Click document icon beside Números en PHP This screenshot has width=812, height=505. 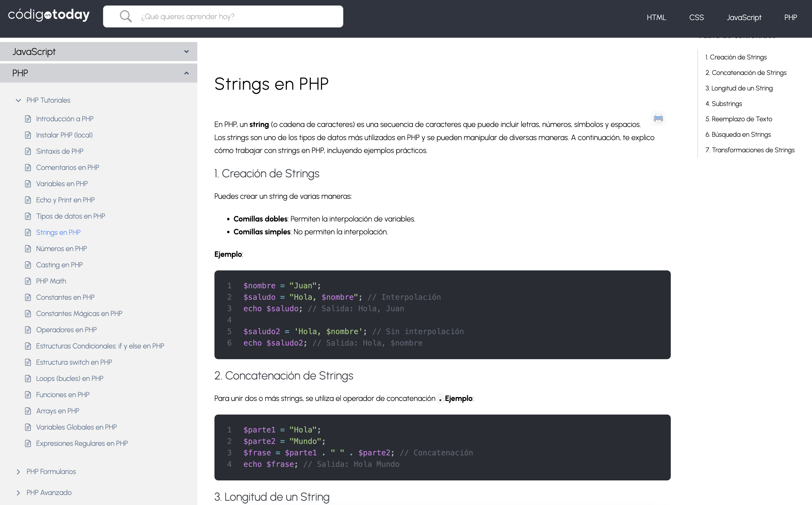(28, 248)
